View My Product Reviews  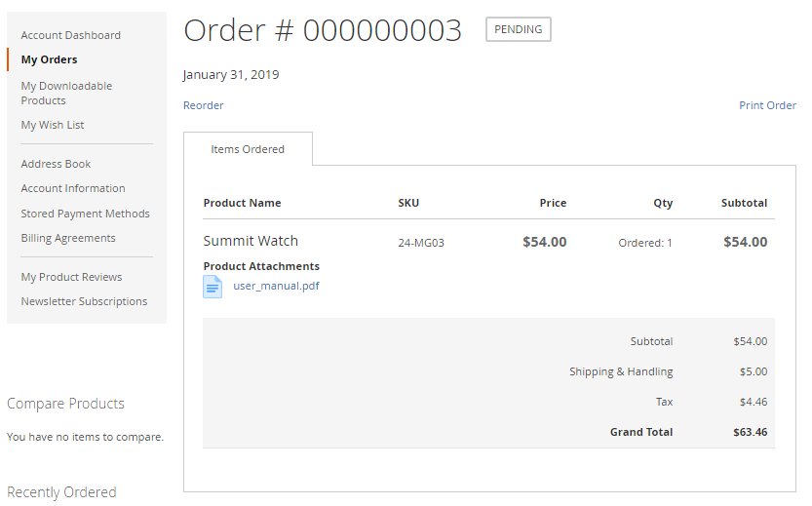point(71,277)
